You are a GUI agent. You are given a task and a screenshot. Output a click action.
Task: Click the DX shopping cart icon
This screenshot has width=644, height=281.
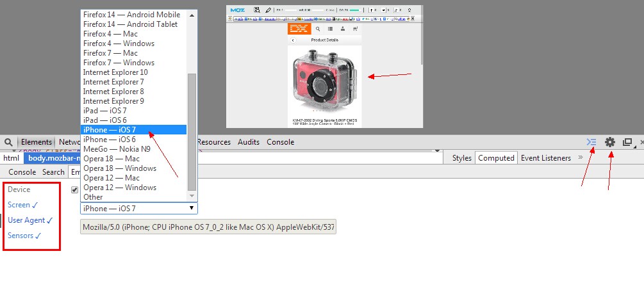pos(355,29)
